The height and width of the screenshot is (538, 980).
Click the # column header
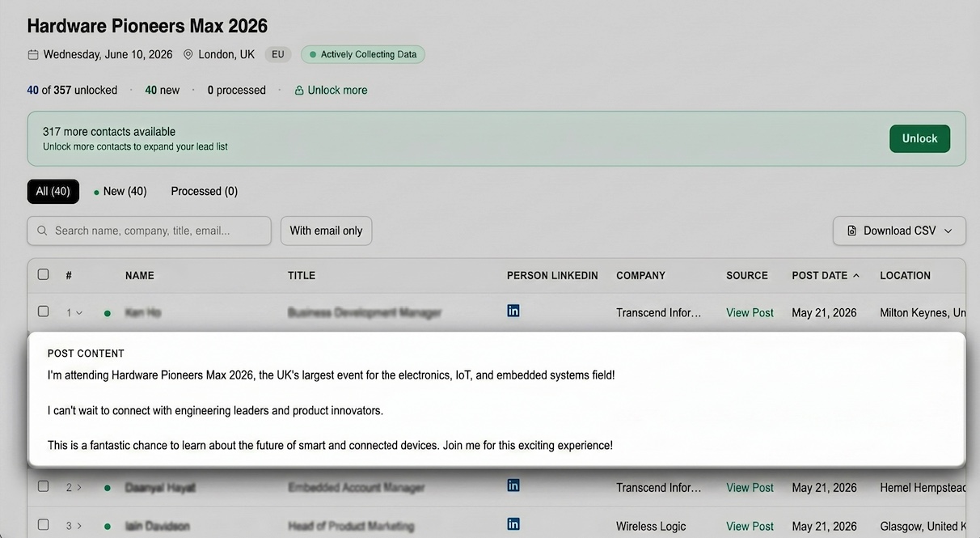click(x=69, y=275)
